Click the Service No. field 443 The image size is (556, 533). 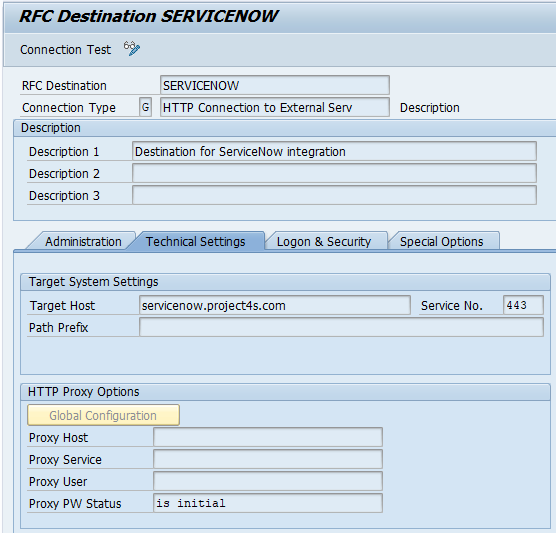(523, 305)
